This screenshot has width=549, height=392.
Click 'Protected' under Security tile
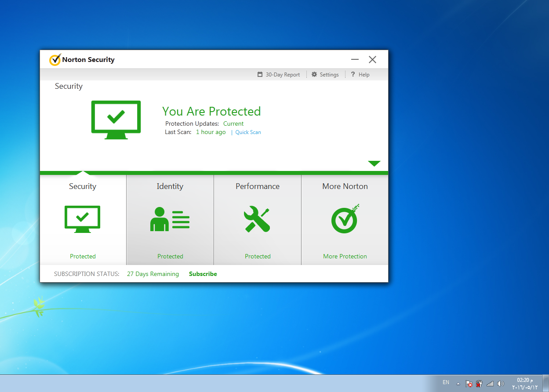pos(83,256)
